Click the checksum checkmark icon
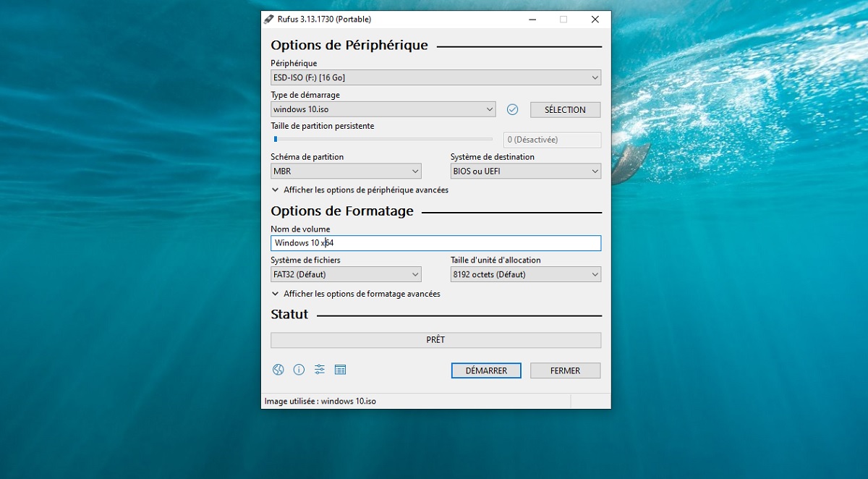Screen dimensions: 868x479 point(513,109)
